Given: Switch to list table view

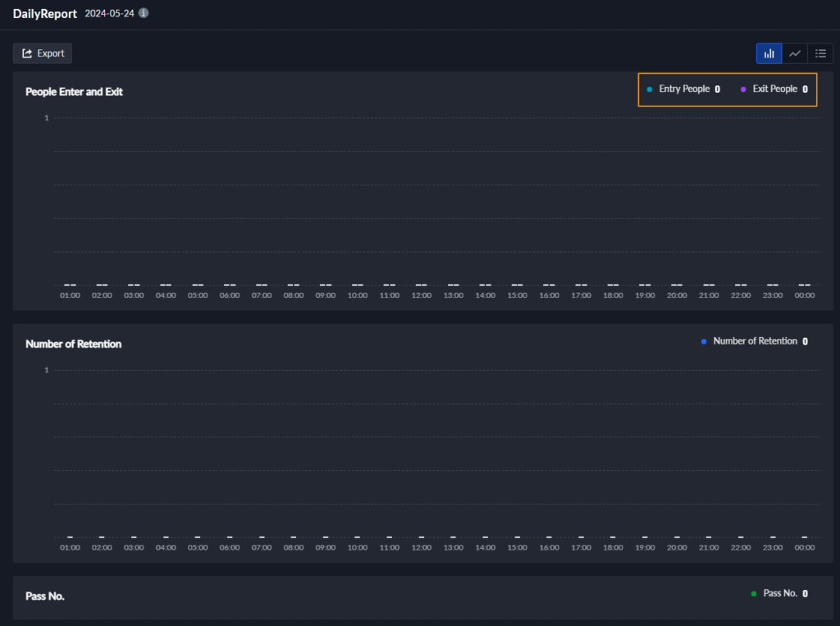Looking at the screenshot, I should [820, 53].
